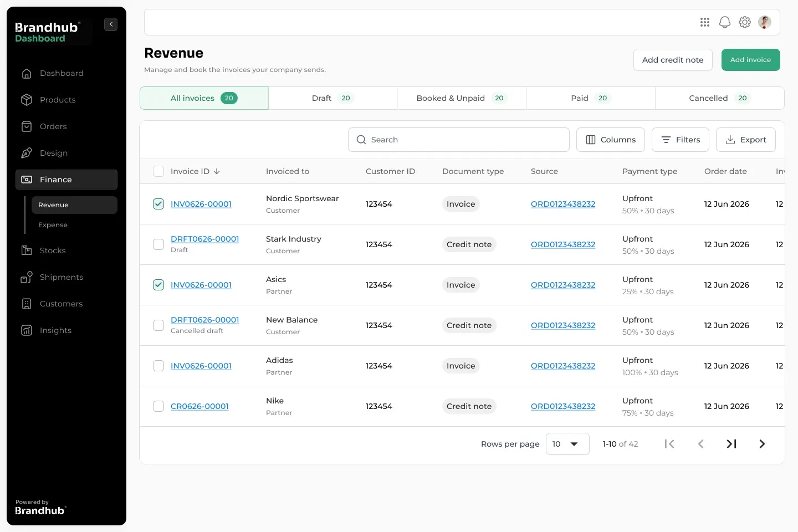
Task: Toggle the select-all invoices checkbox
Action: tap(158, 171)
